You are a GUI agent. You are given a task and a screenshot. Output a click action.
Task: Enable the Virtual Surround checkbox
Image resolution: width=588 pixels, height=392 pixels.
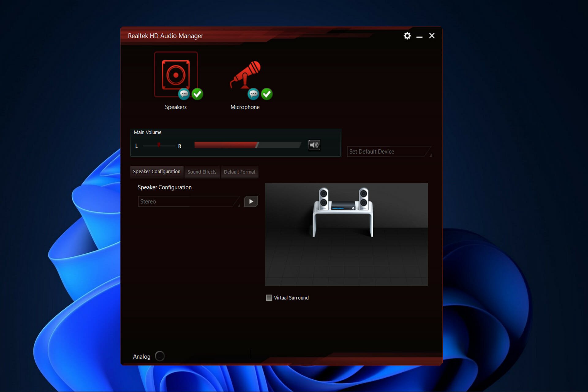[269, 297]
